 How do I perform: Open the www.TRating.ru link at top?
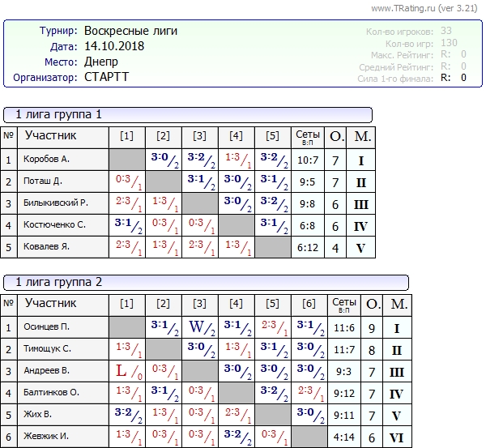click(x=405, y=8)
